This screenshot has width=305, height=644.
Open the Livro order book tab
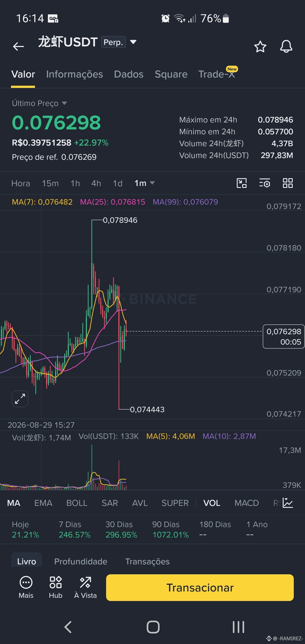pos(26,562)
